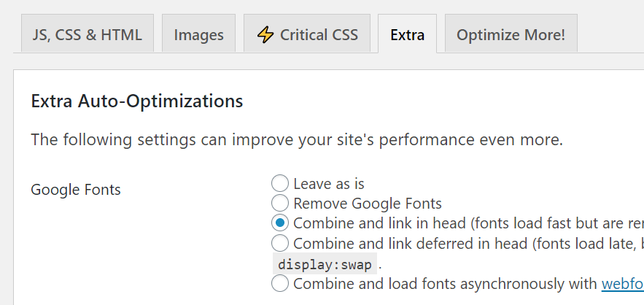644x305 pixels.
Task: Enable Combine and link deferred in head radio
Action: 279,243
